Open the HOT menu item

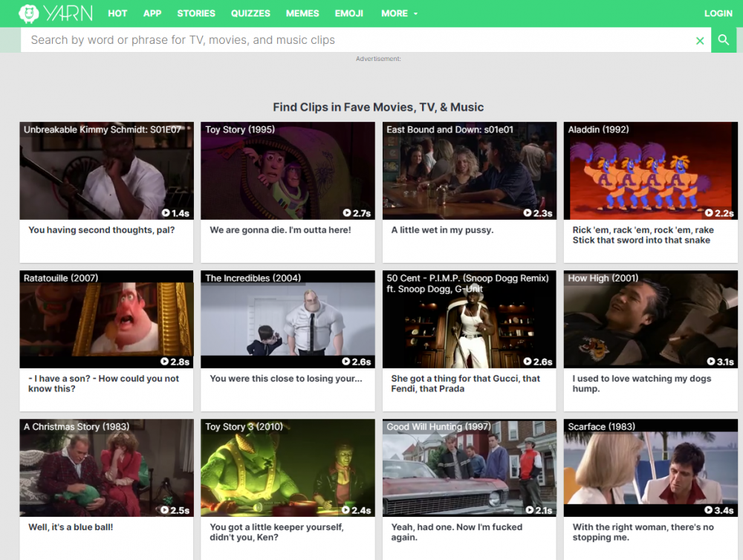[117, 13]
